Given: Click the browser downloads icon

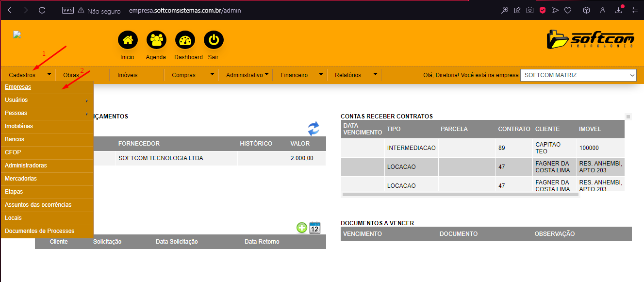Looking at the screenshot, I should [x=618, y=10].
